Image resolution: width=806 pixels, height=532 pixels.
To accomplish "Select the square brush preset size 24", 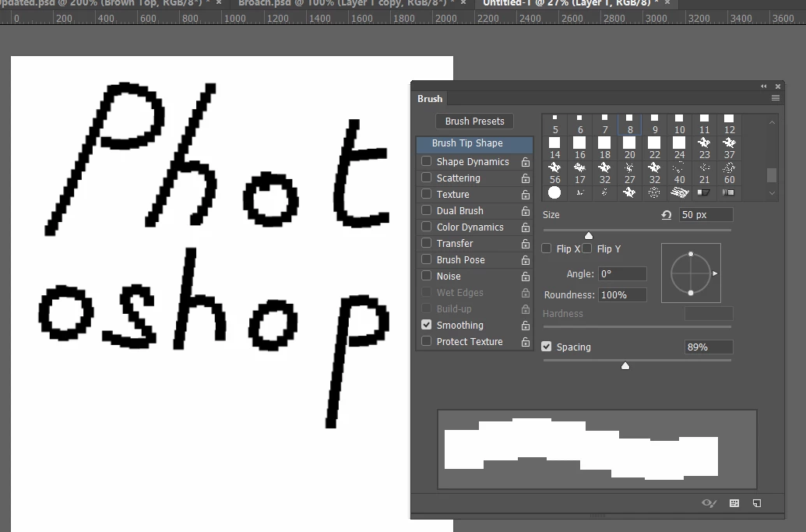I will [680, 148].
